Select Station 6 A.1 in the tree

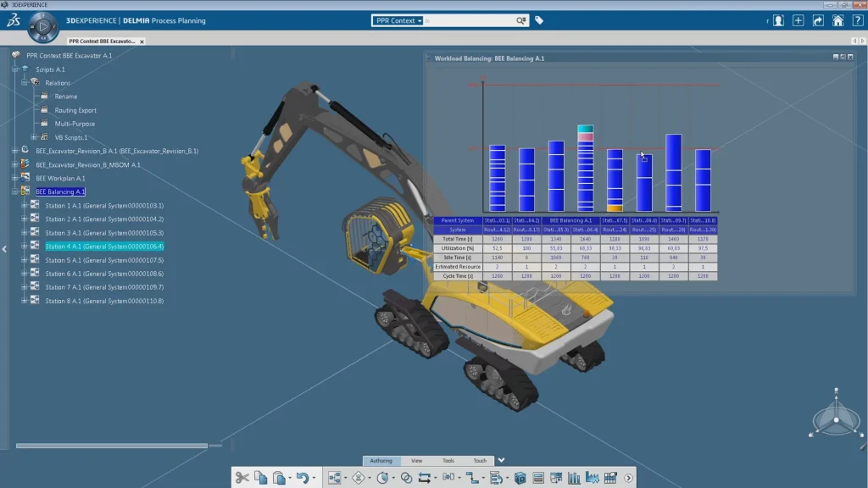click(104, 274)
